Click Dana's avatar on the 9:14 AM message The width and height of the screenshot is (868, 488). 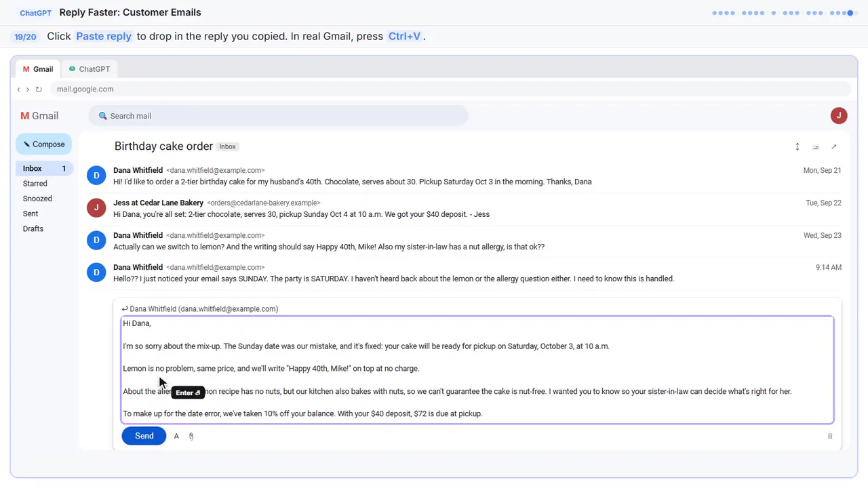[96, 272]
